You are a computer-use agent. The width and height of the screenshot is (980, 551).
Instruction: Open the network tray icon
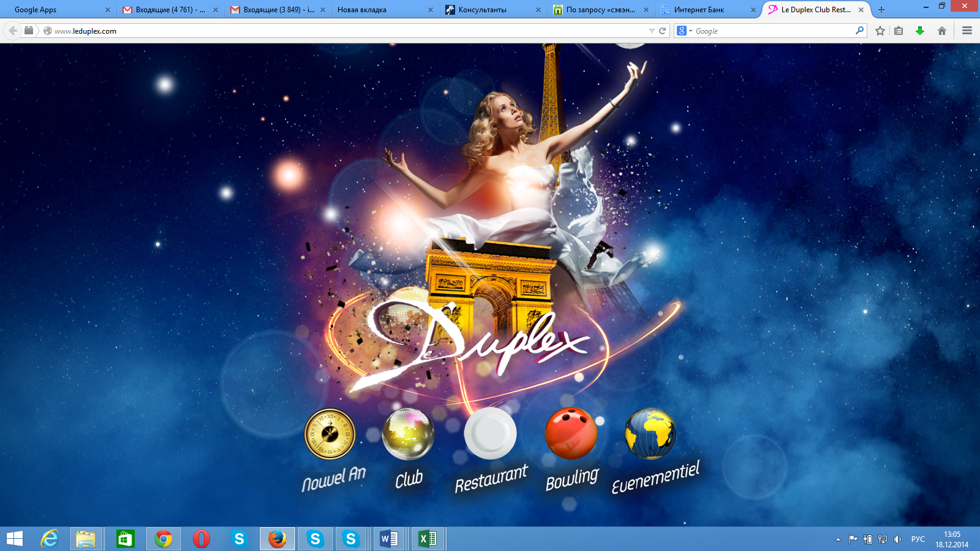(x=883, y=539)
